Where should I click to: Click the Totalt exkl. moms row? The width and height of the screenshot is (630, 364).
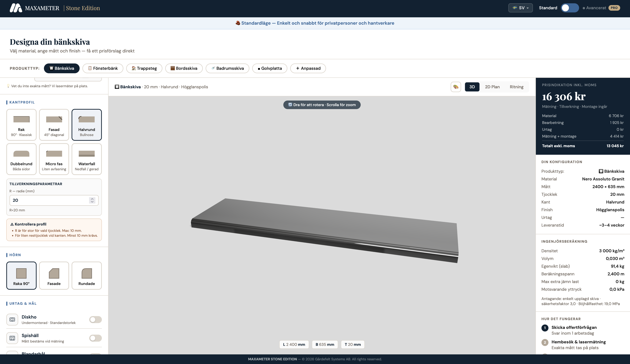pyautogui.click(x=583, y=146)
